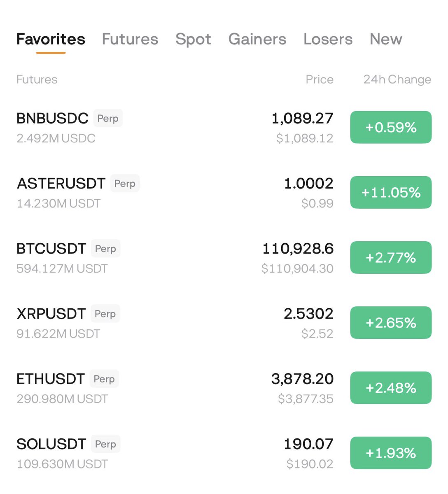The image size is (448, 494).
Task: Sort by 24h Change header
Action: pos(397,79)
